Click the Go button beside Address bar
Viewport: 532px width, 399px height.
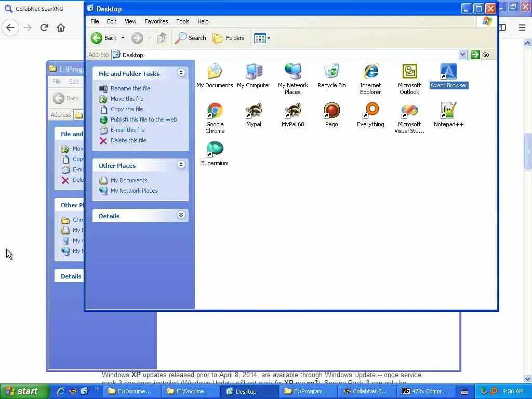point(480,55)
